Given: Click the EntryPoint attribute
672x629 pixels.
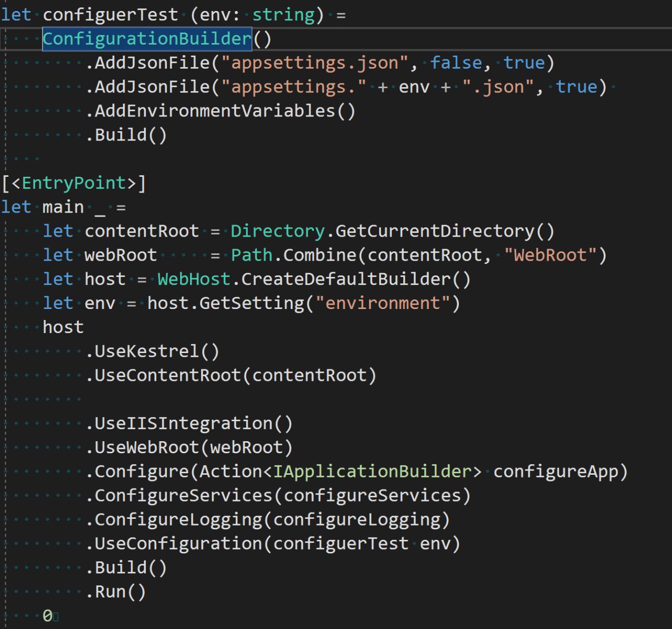Looking at the screenshot, I should [73, 183].
